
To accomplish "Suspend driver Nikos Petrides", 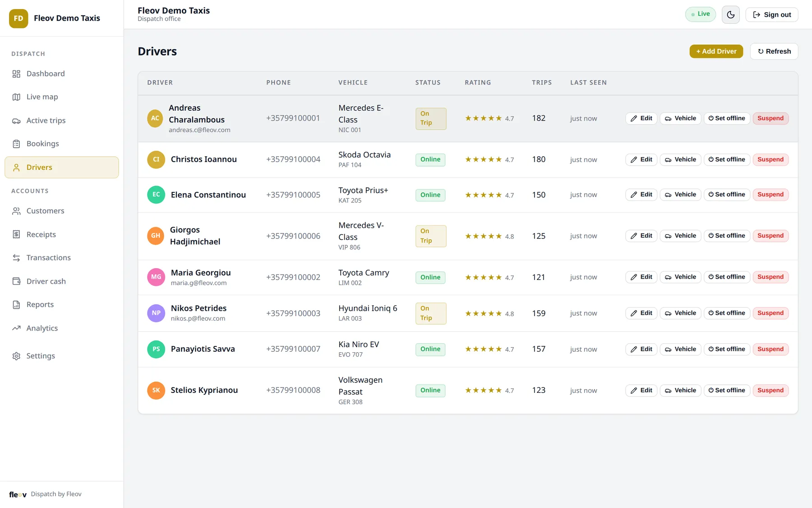I will pos(770,313).
